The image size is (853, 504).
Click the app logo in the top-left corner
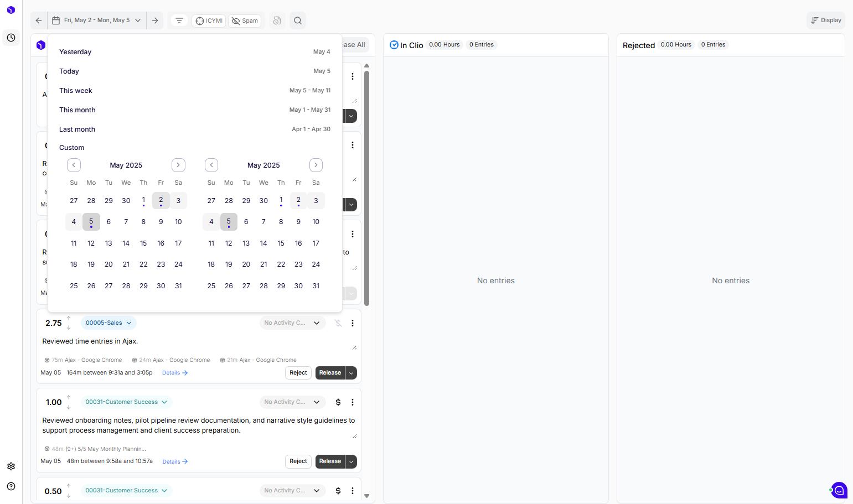click(x=11, y=10)
